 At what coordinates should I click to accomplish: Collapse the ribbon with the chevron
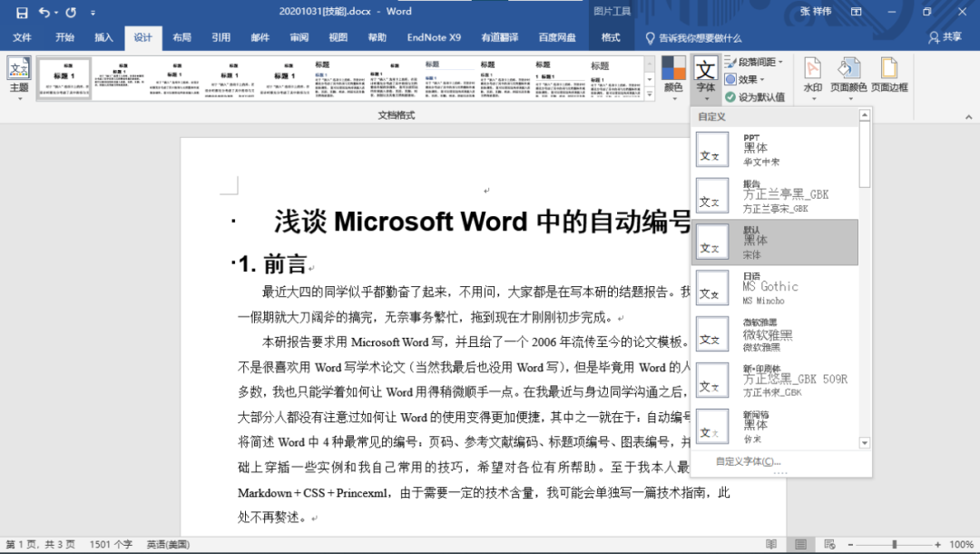[x=968, y=117]
